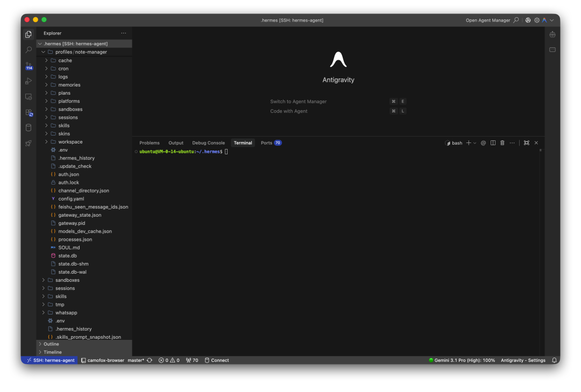Image resolution: width=581 pixels, height=392 pixels.
Task: Expand the Timeline section
Action: click(84, 352)
